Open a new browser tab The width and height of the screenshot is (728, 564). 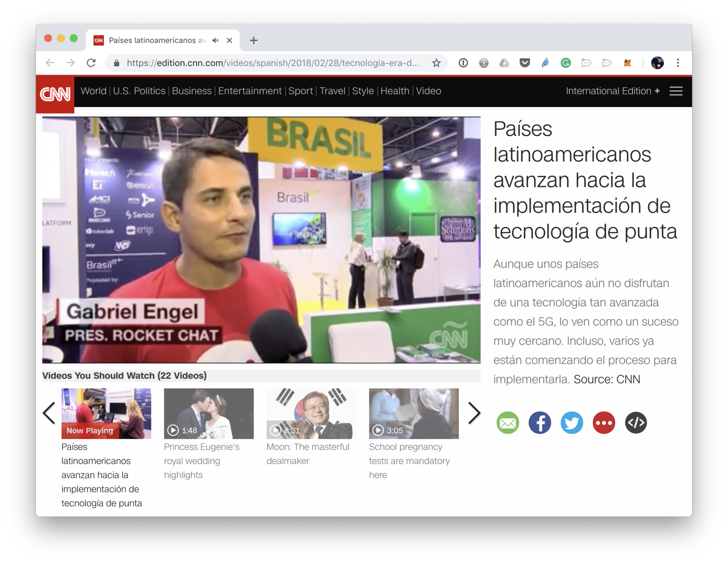pos(254,41)
